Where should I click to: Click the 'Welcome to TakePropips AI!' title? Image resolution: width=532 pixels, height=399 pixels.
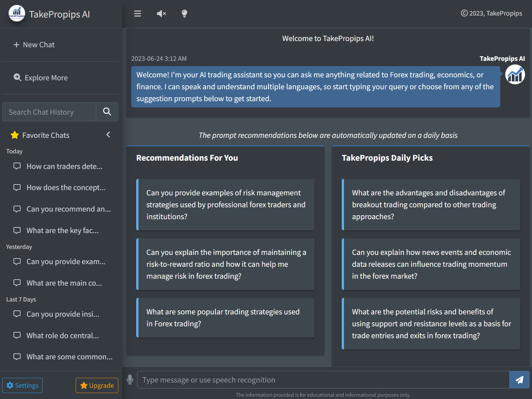coord(328,38)
